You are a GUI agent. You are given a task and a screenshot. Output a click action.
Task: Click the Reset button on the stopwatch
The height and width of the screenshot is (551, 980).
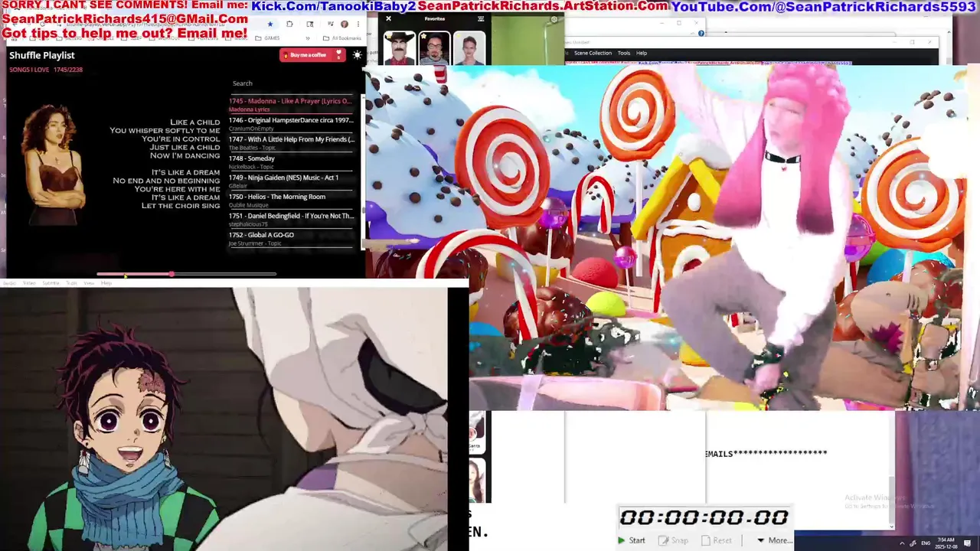click(x=717, y=540)
